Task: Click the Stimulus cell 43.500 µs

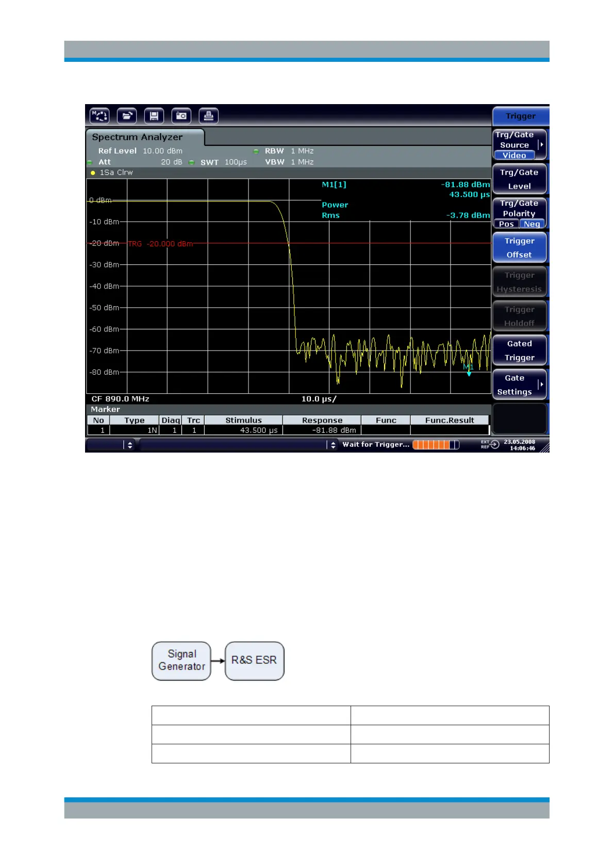Action: [x=243, y=430]
